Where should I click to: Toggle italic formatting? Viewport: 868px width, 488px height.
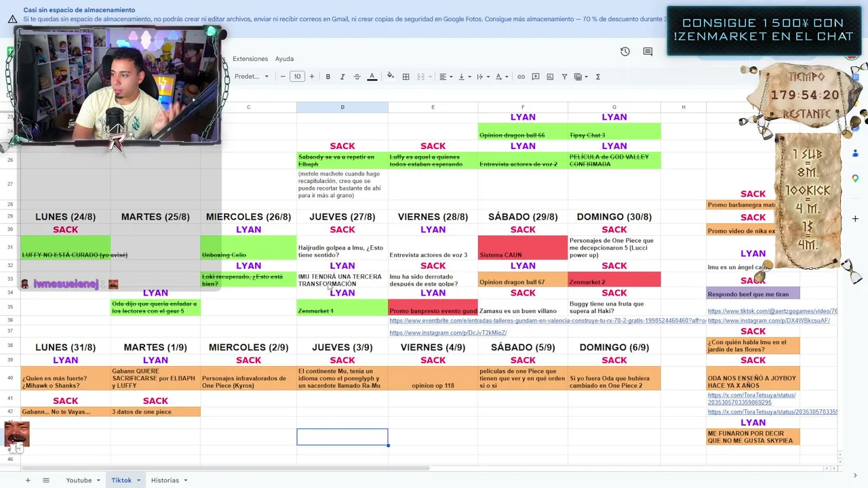click(x=342, y=77)
